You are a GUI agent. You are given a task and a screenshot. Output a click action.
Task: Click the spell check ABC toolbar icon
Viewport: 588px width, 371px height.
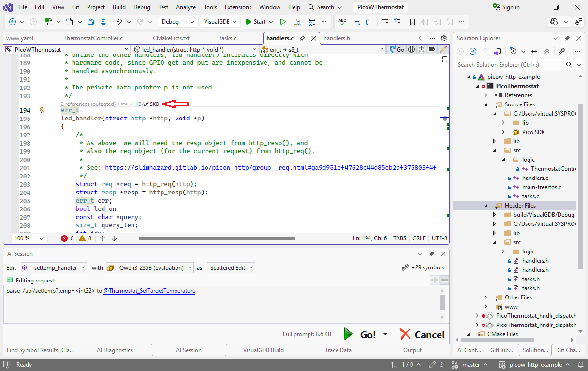point(342,22)
